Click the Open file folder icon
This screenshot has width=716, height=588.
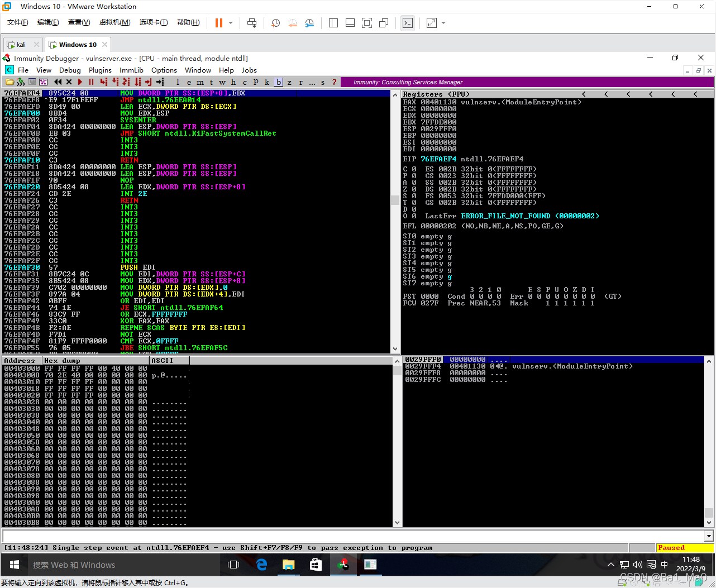click(x=9, y=82)
